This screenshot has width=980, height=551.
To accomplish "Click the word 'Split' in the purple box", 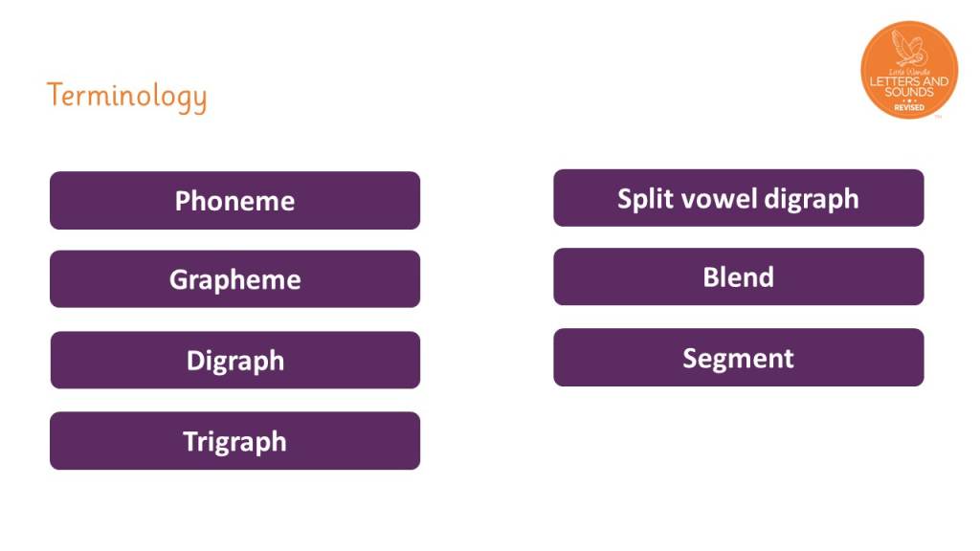I will [645, 200].
